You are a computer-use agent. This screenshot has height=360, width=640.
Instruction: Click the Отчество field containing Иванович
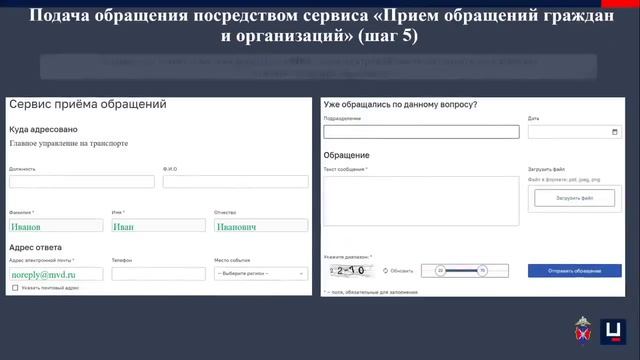261,226
